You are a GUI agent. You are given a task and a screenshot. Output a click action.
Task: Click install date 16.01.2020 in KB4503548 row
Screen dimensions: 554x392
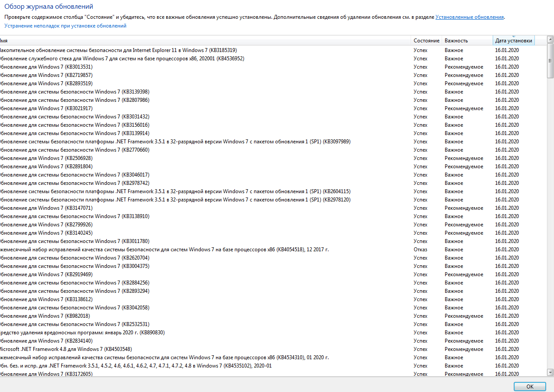tap(507, 349)
